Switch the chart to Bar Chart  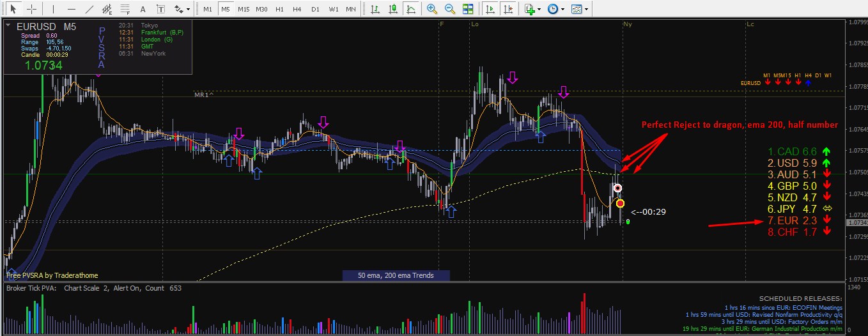tap(375, 9)
